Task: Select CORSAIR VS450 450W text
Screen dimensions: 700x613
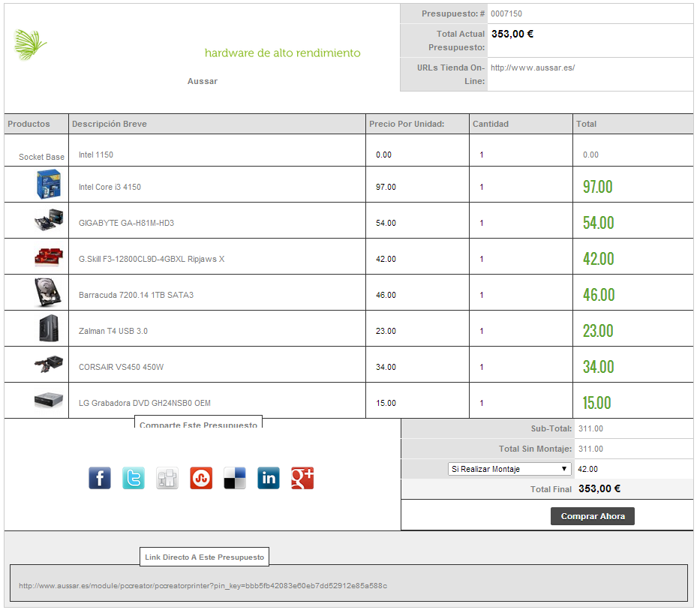Action: 121,367
